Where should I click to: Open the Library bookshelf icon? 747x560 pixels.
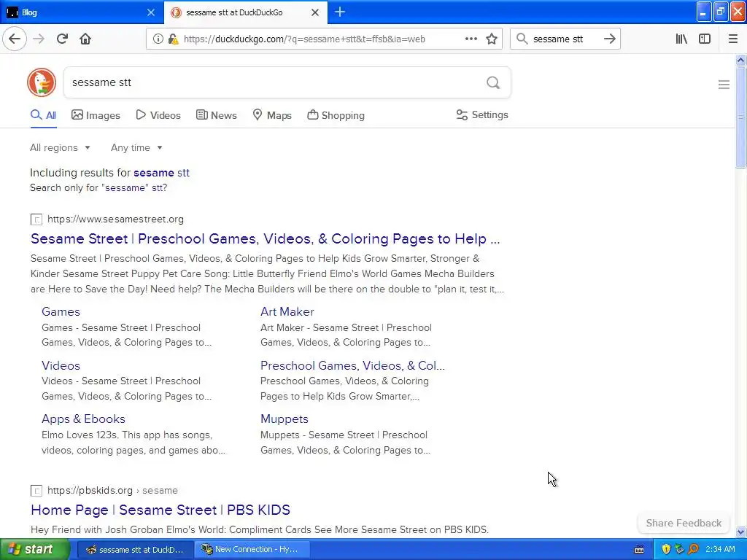[681, 39]
